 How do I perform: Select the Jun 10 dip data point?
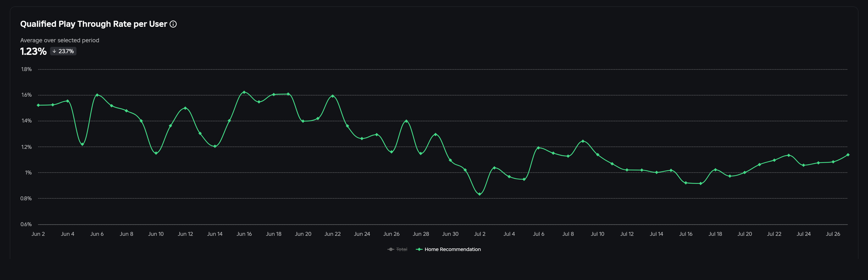coord(156,153)
